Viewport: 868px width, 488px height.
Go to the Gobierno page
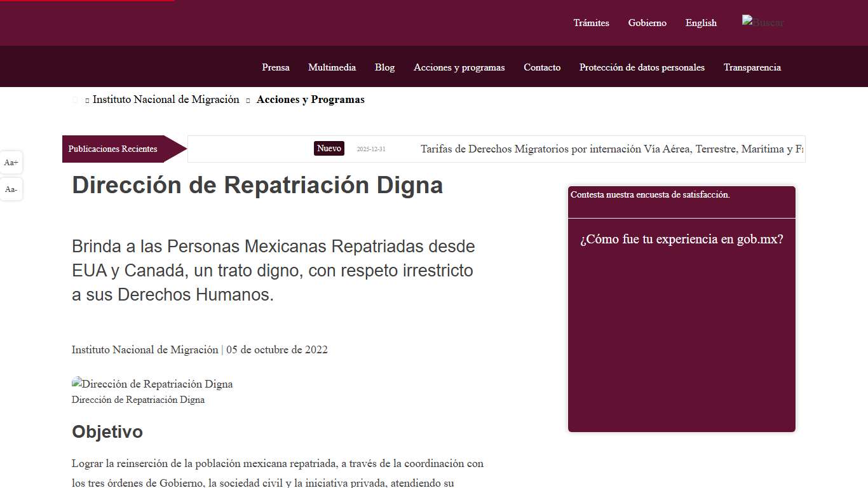647,23
